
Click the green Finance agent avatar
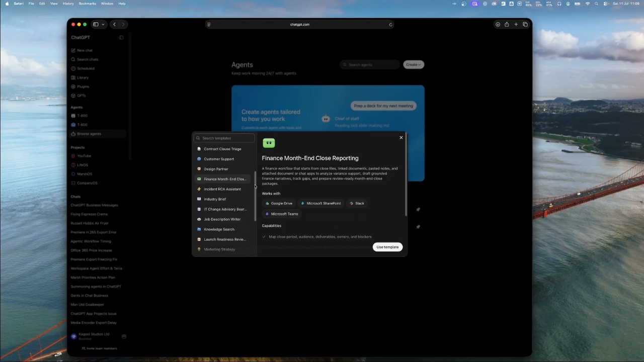(x=269, y=143)
